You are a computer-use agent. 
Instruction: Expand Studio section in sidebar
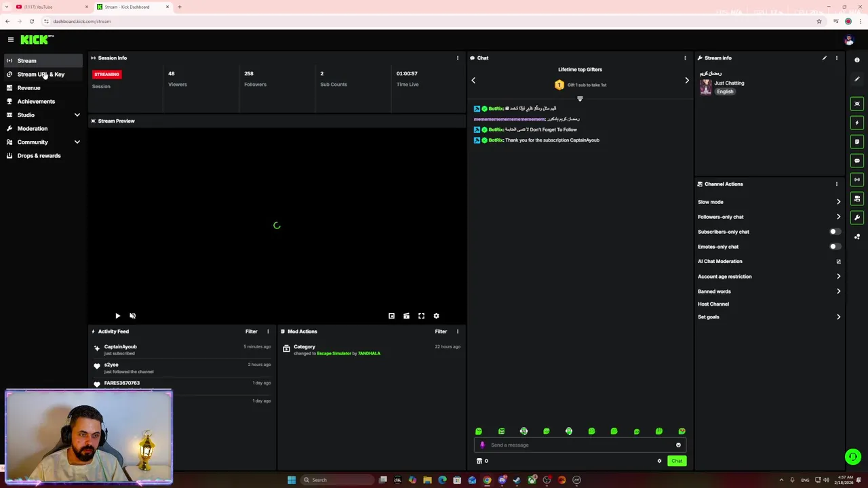pyautogui.click(x=77, y=115)
